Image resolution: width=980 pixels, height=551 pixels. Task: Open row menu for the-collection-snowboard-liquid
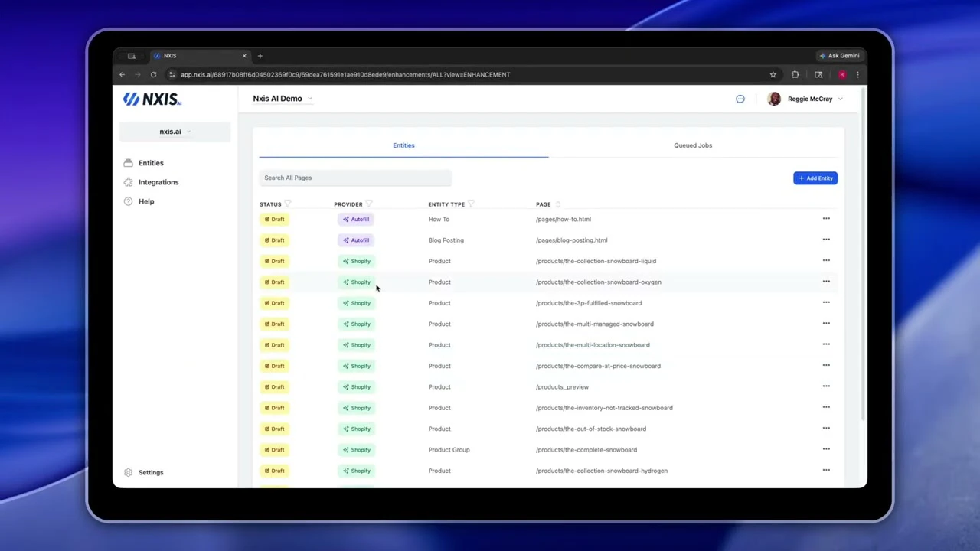coord(826,260)
